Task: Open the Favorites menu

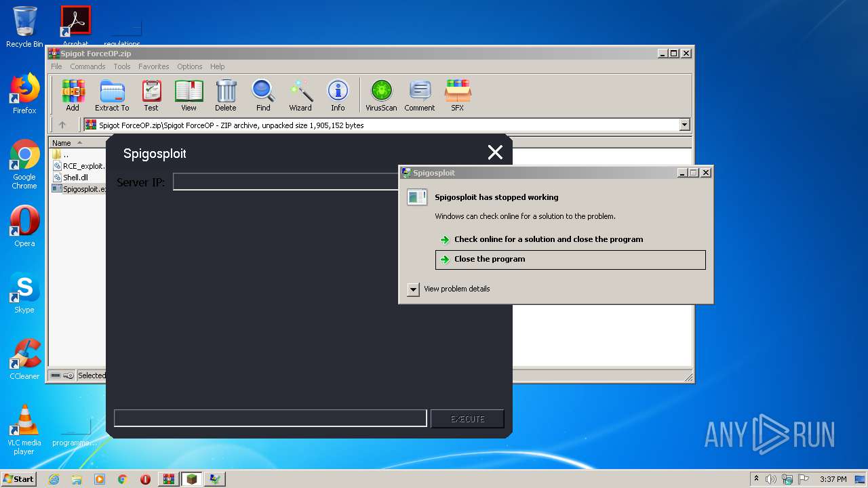Action: 154,66
